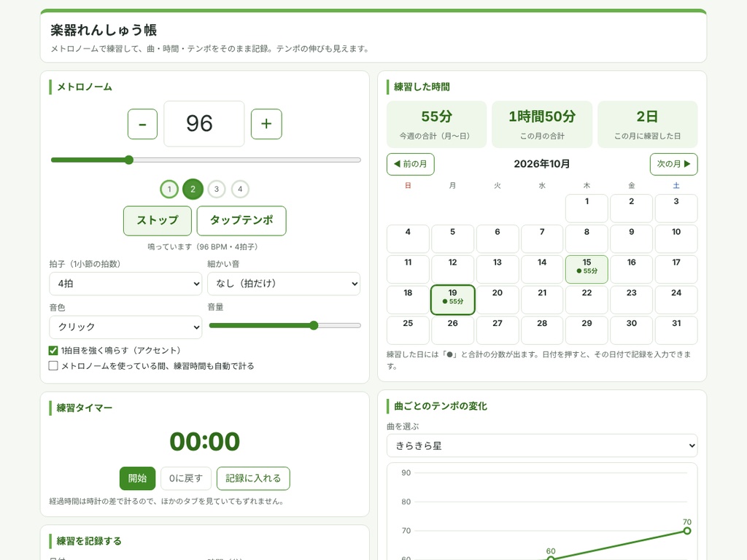747x560 pixels.
Task: Select October 24 in the calendar
Action: click(x=676, y=300)
